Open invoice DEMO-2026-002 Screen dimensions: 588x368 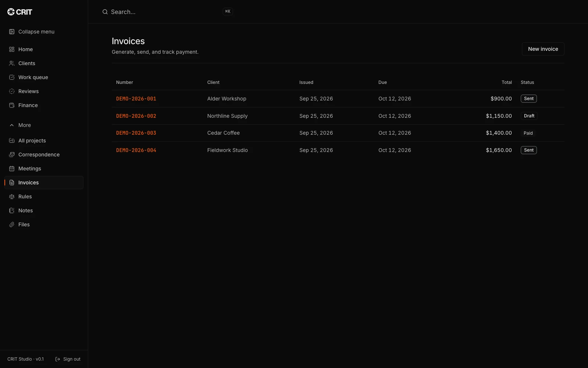click(136, 116)
